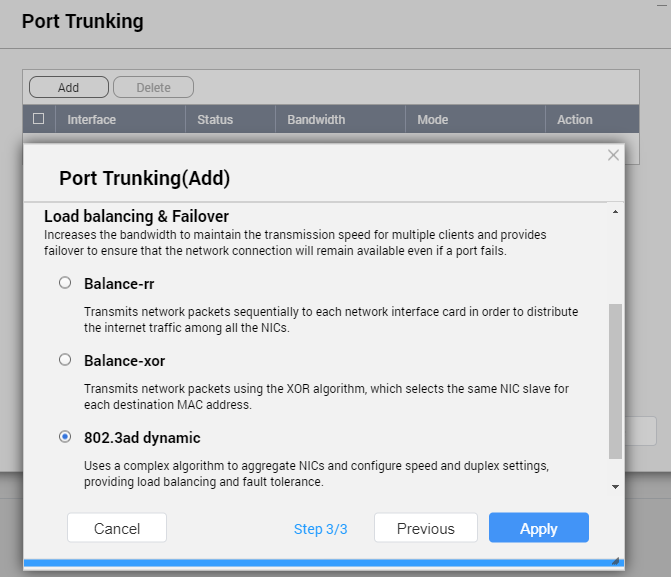Click the Mode column header
This screenshot has width=671, height=577.
tap(432, 120)
